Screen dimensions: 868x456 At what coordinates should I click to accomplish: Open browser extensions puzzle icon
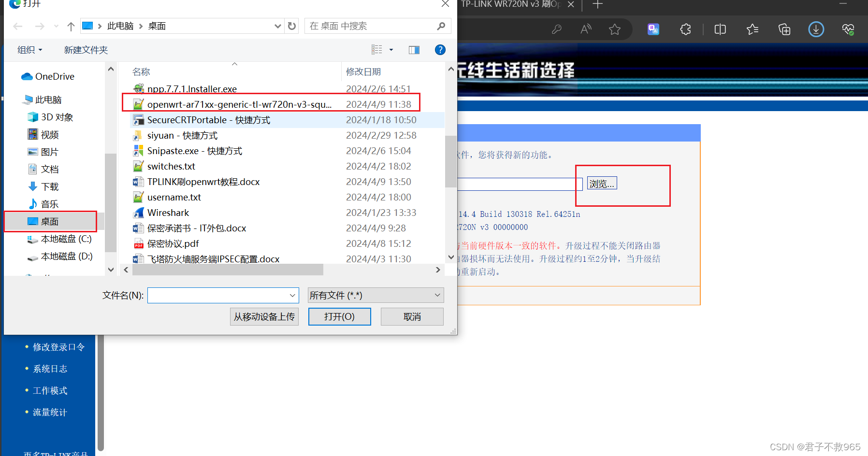coord(685,29)
